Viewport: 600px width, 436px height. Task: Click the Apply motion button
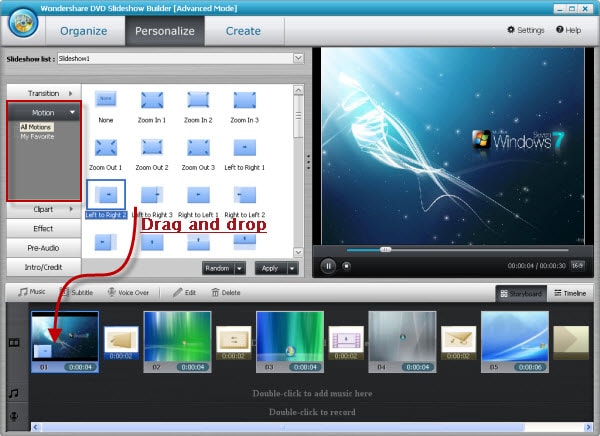click(x=271, y=268)
